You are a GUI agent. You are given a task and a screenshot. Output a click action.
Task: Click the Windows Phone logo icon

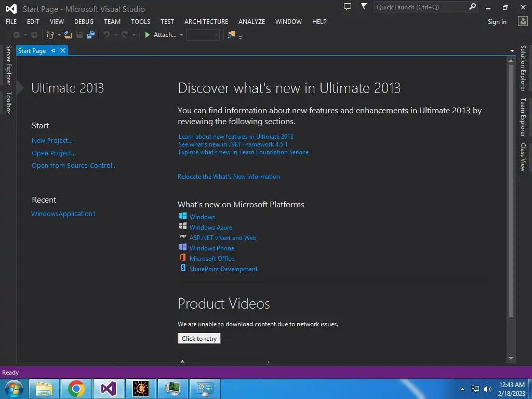point(183,247)
